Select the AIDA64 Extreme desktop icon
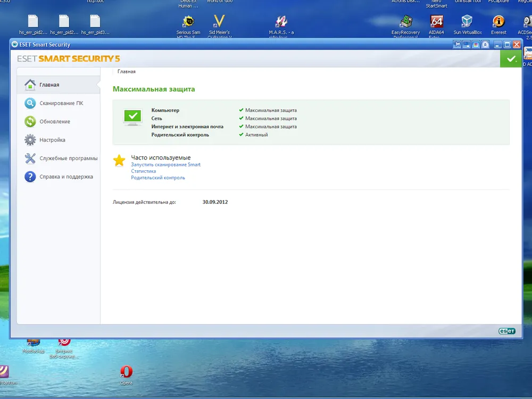532x399 pixels. 437,22
